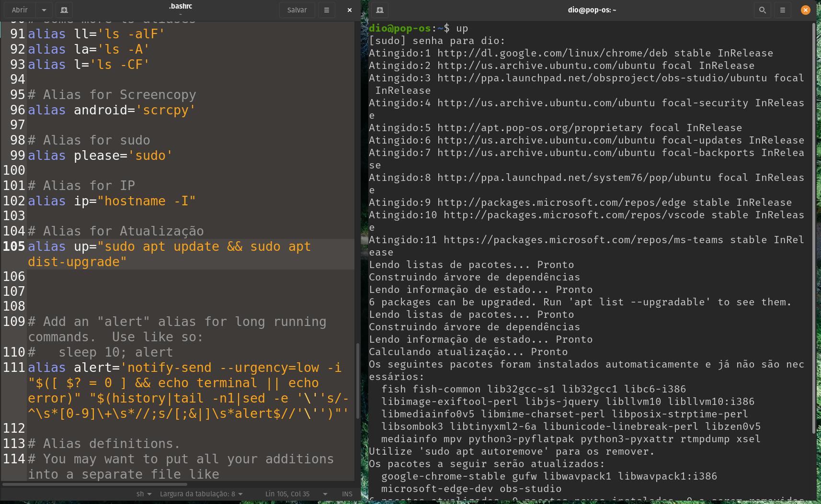The width and height of the screenshot is (821, 504).
Task: Open the terminal hamburger menu
Action: [x=783, y=10]
